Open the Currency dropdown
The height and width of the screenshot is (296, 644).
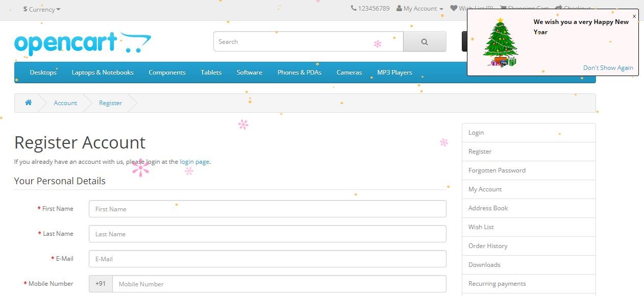tap(42, 9)
